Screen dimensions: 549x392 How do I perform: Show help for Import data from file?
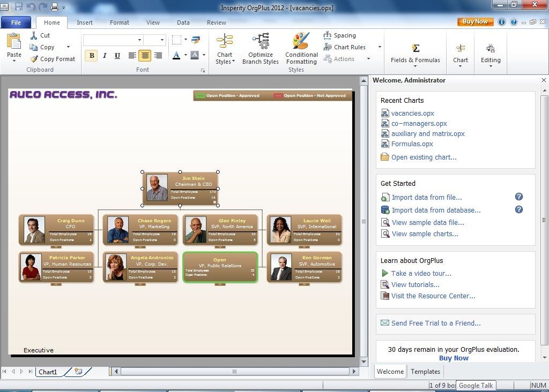tap(519, 197)
